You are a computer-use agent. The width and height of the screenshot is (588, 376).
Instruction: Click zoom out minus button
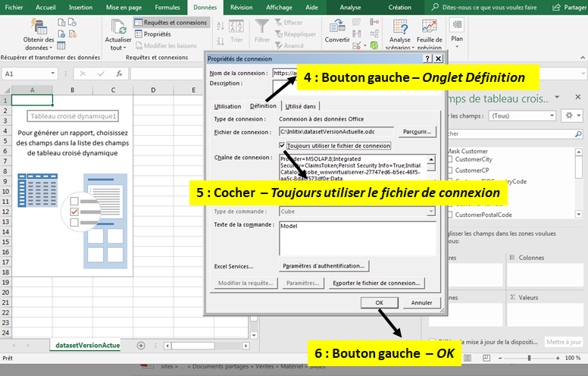pos(500,358)
